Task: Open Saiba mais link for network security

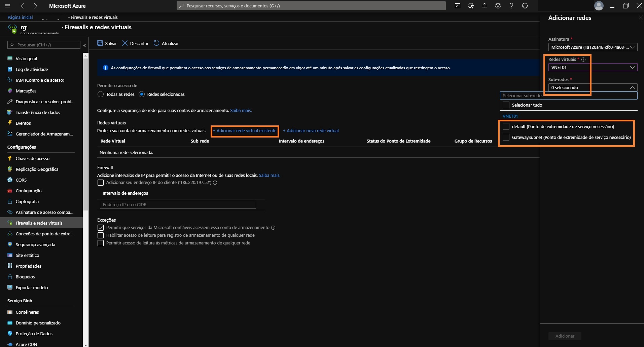Action: (x=241, y=110)
